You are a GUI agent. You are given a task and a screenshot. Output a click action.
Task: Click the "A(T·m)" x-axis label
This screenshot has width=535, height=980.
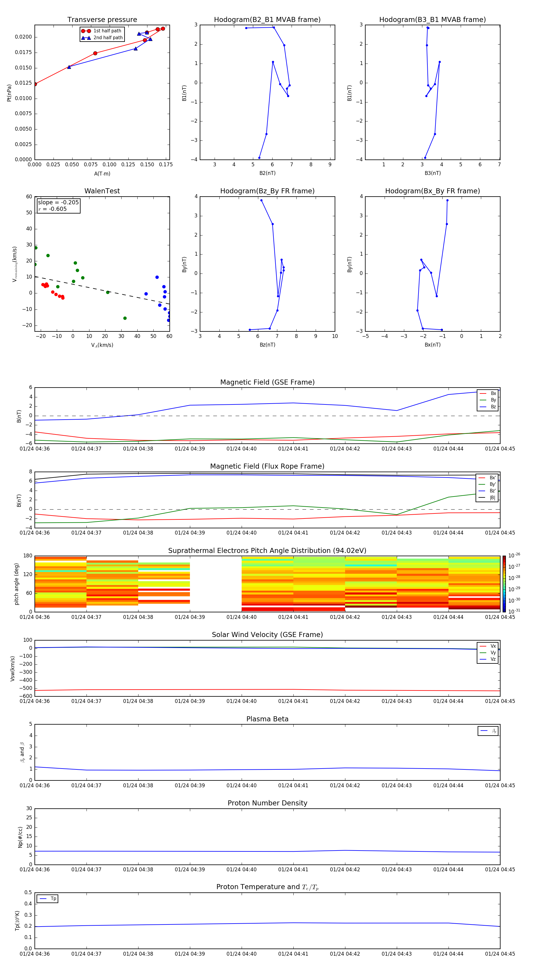tap(102, 173)
